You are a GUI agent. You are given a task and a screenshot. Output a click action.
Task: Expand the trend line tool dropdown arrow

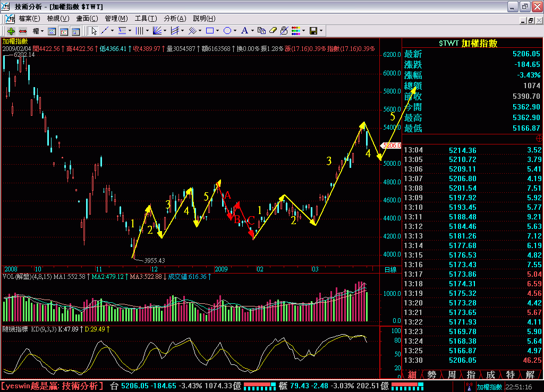click(x=112, y=31)
